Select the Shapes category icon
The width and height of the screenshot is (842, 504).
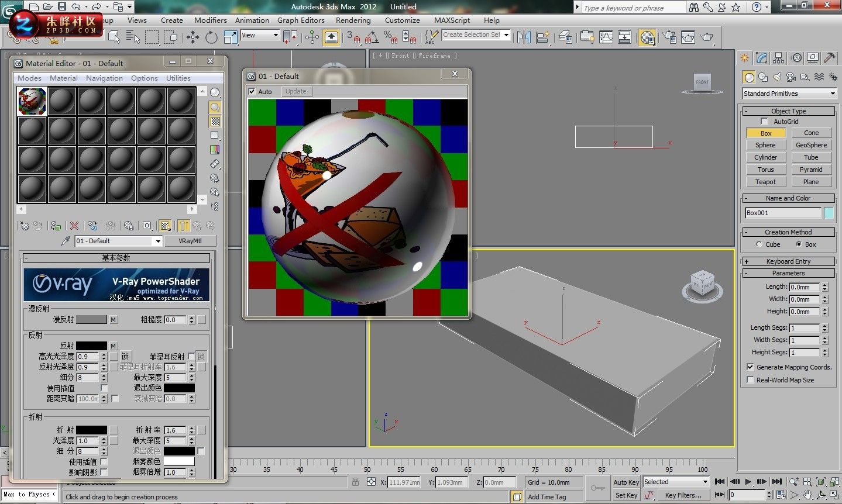[x=763, y=77]
